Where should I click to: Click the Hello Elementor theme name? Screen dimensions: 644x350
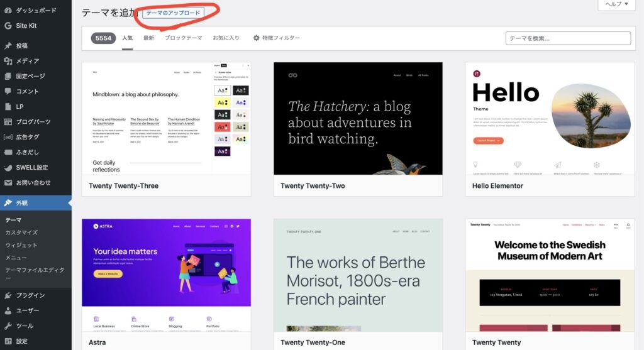(x=497, y=186)
